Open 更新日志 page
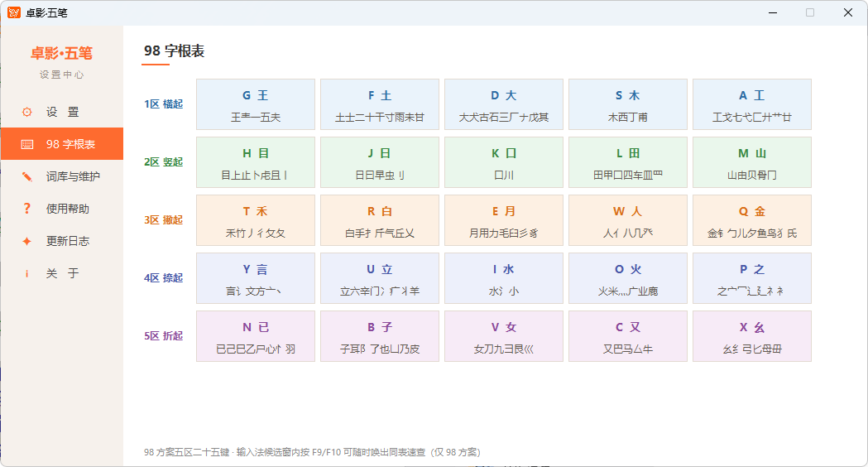This screenshot has width=868, height=467. pos(62,241)
